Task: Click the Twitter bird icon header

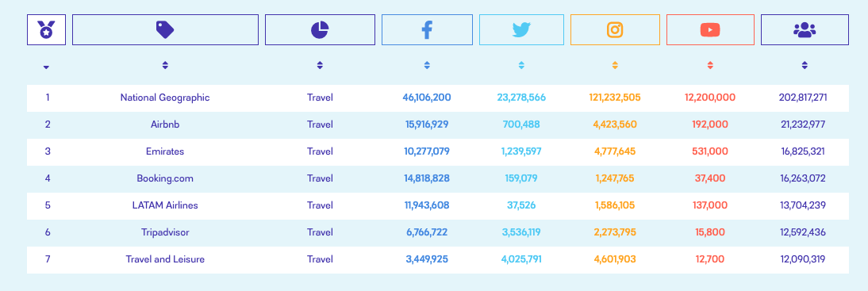Action: [x=521, y=30]
